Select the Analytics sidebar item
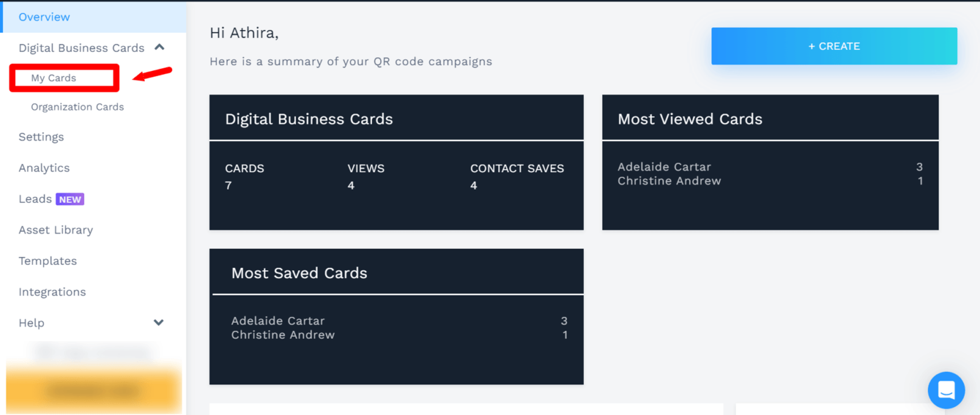 coord(44,167)
